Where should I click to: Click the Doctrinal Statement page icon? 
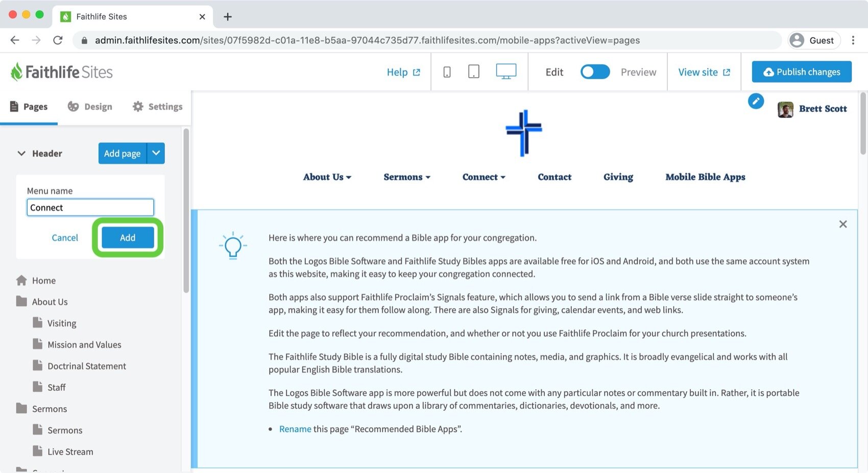(38, 365)
